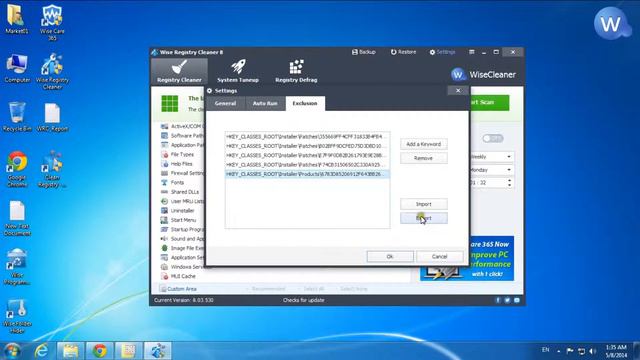Toggle the schedule OFF switch

[493, 138]
